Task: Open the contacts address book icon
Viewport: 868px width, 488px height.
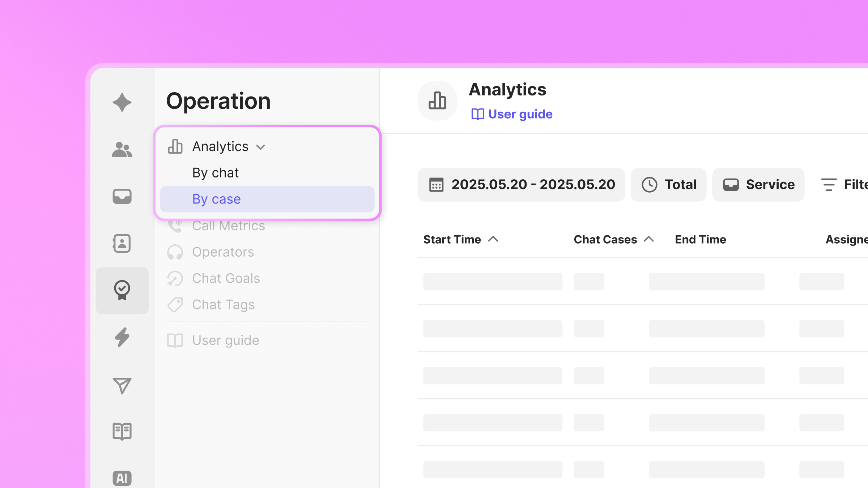Action: pos(122,243)
